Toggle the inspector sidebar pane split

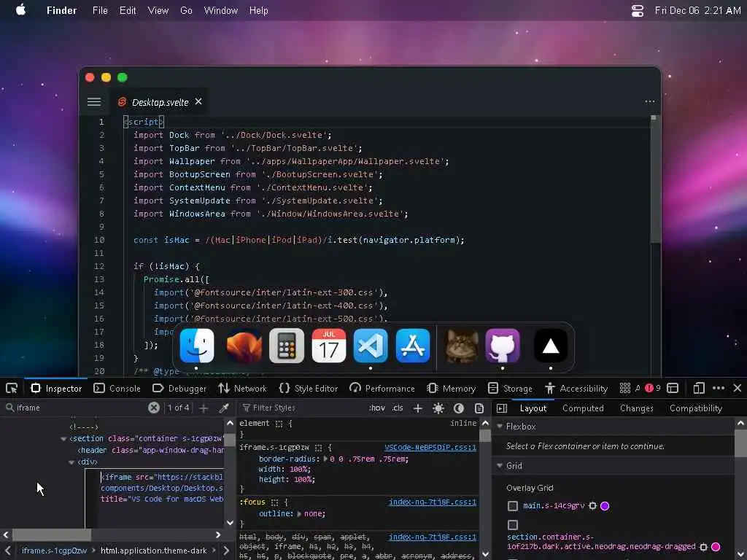(502, 408)
